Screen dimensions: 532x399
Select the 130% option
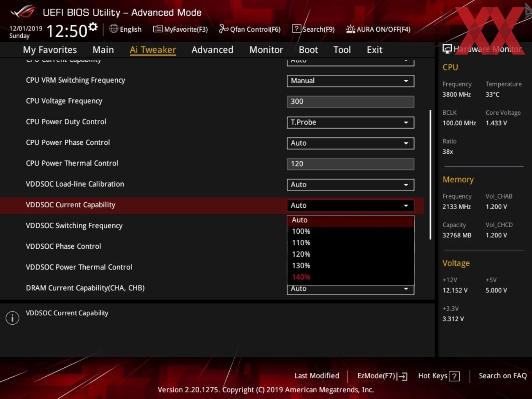point(350,266)
